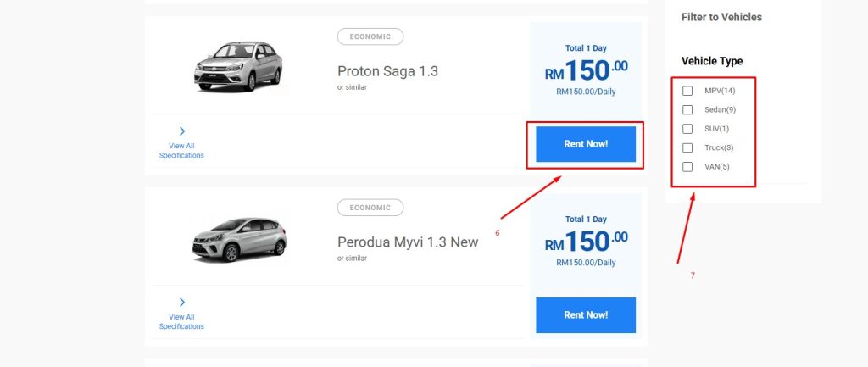Click the Economic tag on Proton Saga
The height and width of the screenshot is (367, 868).
pyautogui.click(x=370, y=36)
